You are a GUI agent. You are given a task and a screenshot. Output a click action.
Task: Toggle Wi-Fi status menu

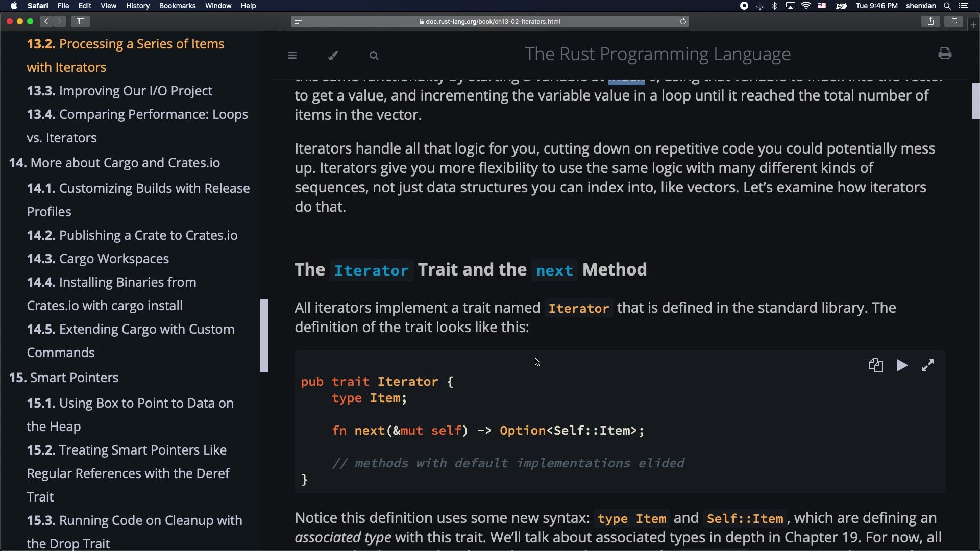point(806,6)
